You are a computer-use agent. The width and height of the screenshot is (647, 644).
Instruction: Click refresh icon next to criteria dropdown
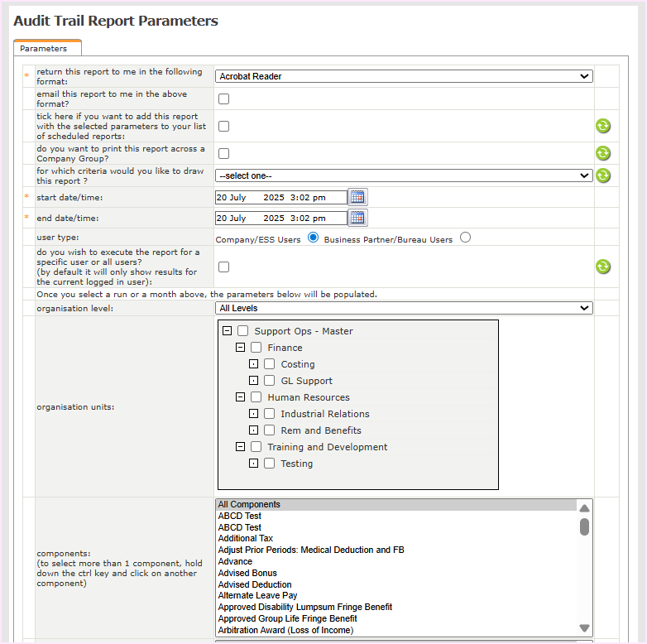coord(603,175)
